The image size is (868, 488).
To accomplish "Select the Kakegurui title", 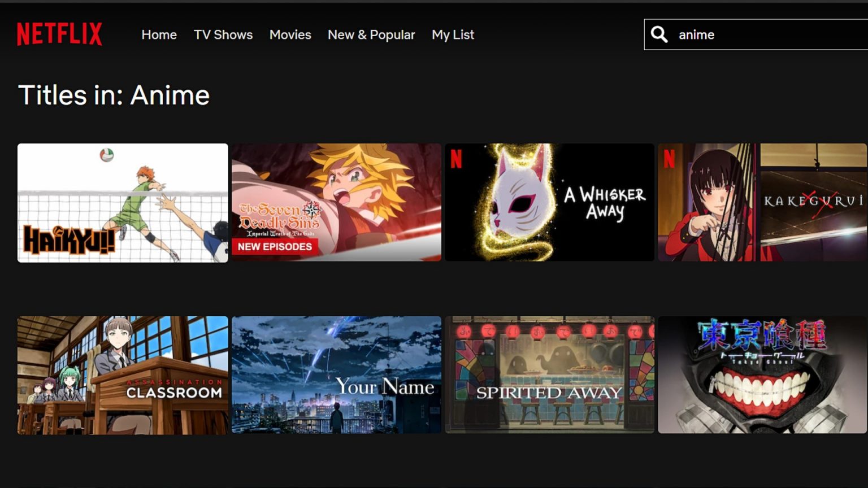I will click(x=762, y=203).
